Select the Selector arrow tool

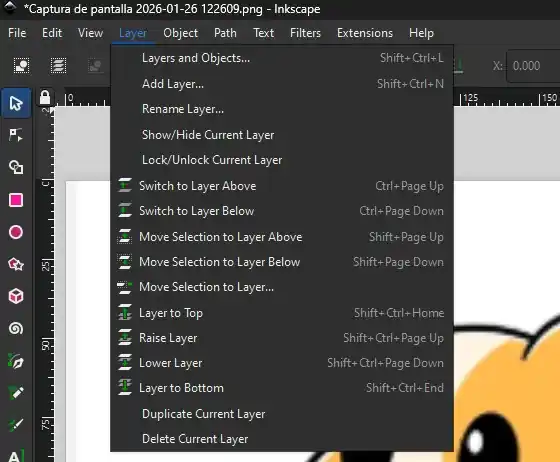[x=16, y=103]
